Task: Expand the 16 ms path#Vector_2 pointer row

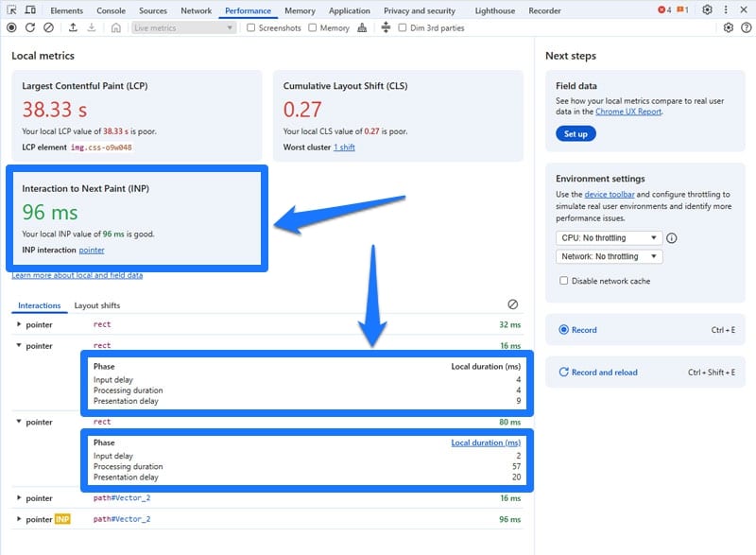Action: [x=19, y=498]
